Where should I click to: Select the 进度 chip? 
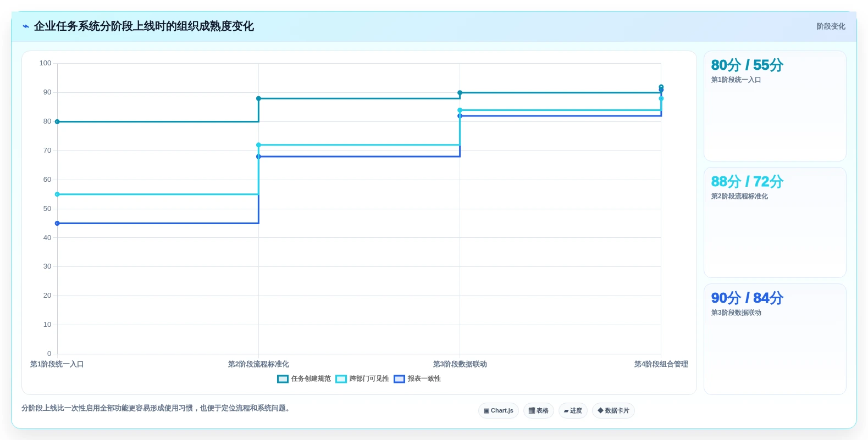point(573,411)
